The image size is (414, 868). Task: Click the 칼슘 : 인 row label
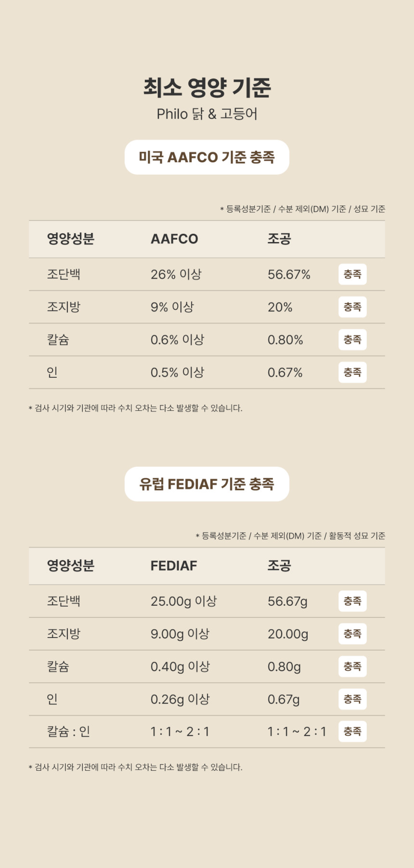68,732
